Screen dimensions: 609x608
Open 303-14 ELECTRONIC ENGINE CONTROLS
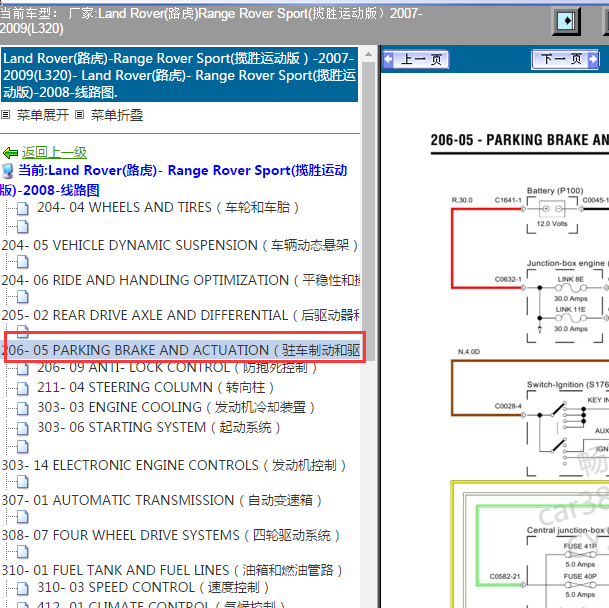click(174, 465)
